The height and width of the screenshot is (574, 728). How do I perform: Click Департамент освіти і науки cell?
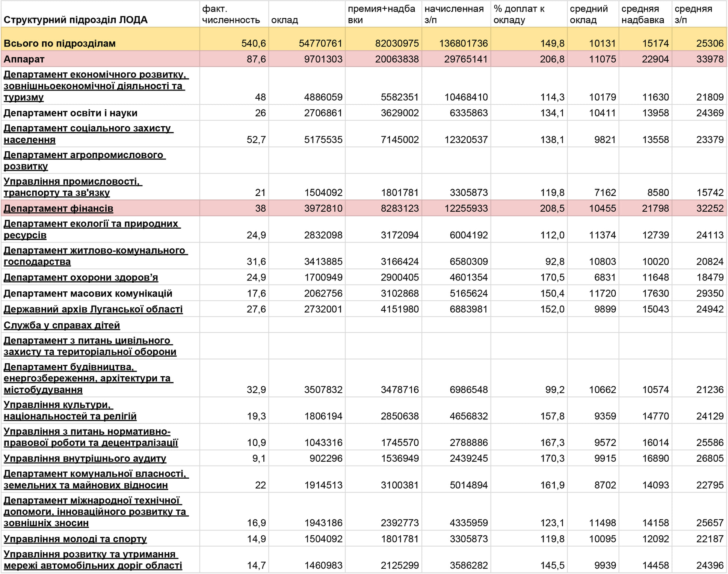click(x=70, y=113)
